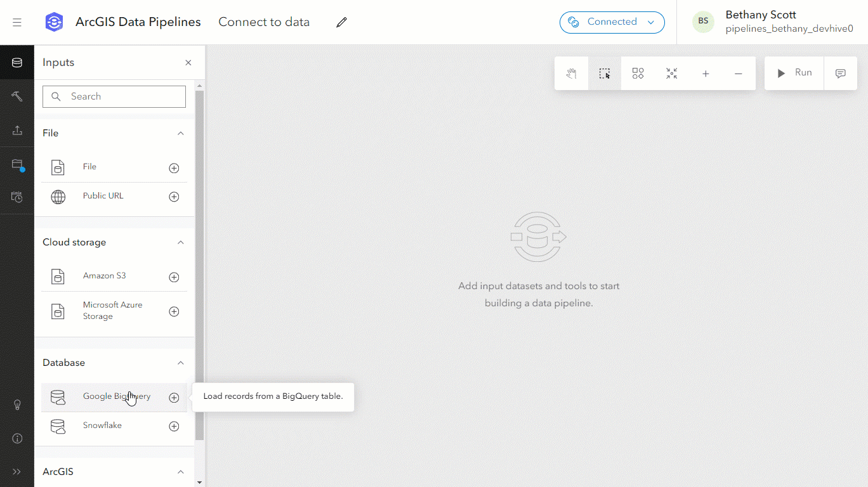The width and height of the screenshot is (868, 487).
Task: Collapse the Cloud storage section
Action: 180,242
